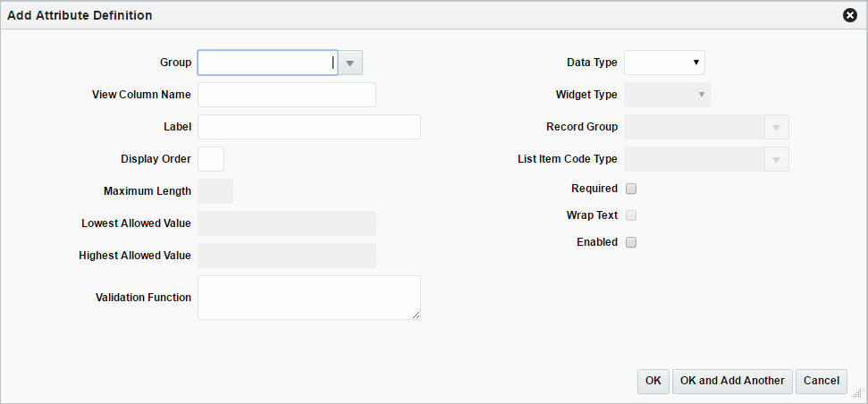
Task: Close the Add Attribute Definition dialog
Action: click(x=850, y=15)
